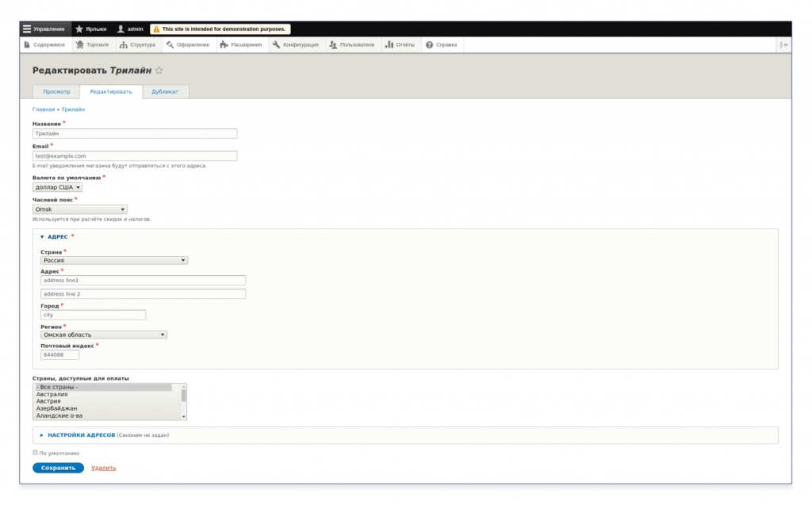Select Австрия in countries list
This screenshot has height=505, width=812.
(102, 401)
